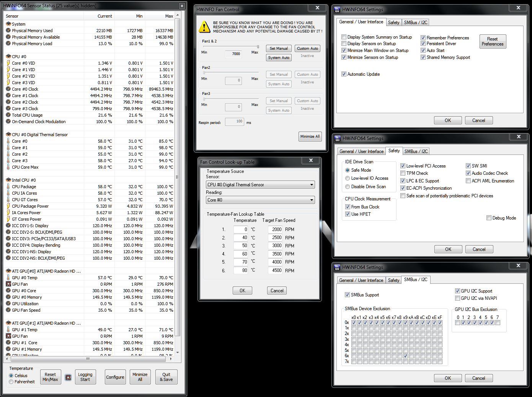Click the Fan1 & 2 speed value field showing 7000

[x=233, y=54]
